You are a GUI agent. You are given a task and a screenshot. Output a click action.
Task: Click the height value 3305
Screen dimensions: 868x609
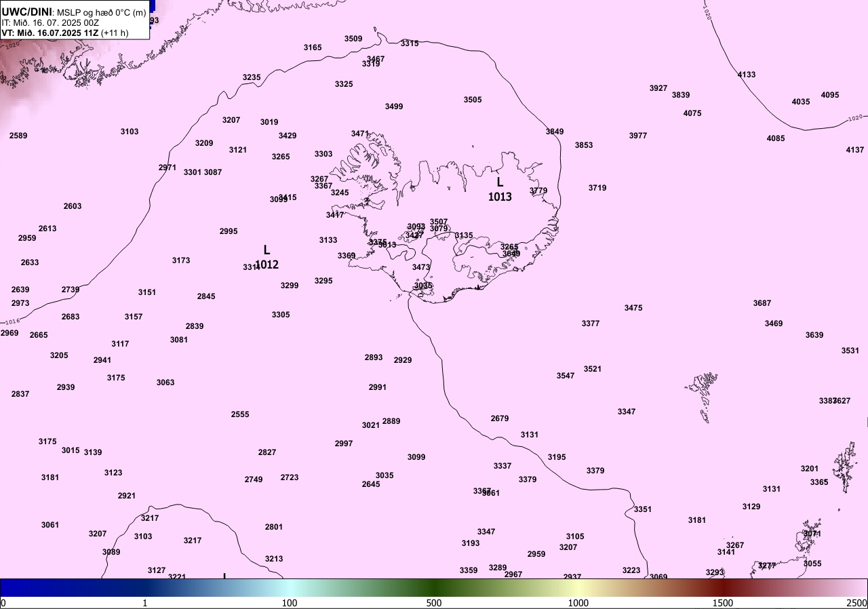point(281,315)
